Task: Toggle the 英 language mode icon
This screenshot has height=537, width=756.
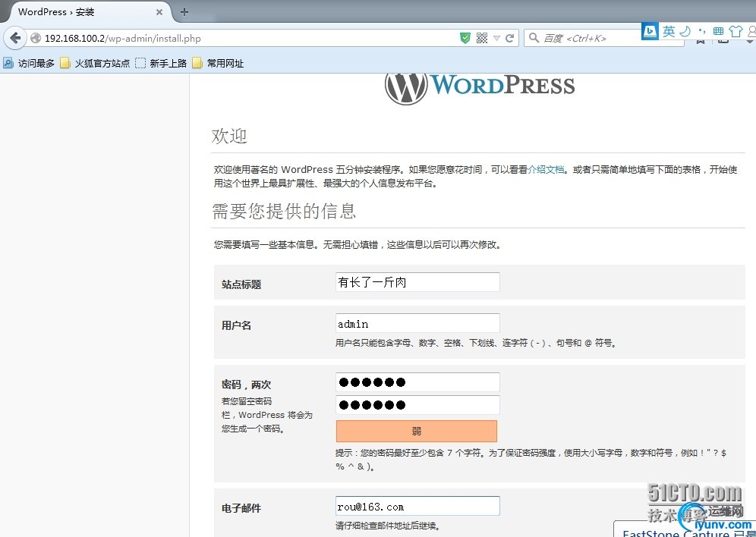Action: point(669,32)
